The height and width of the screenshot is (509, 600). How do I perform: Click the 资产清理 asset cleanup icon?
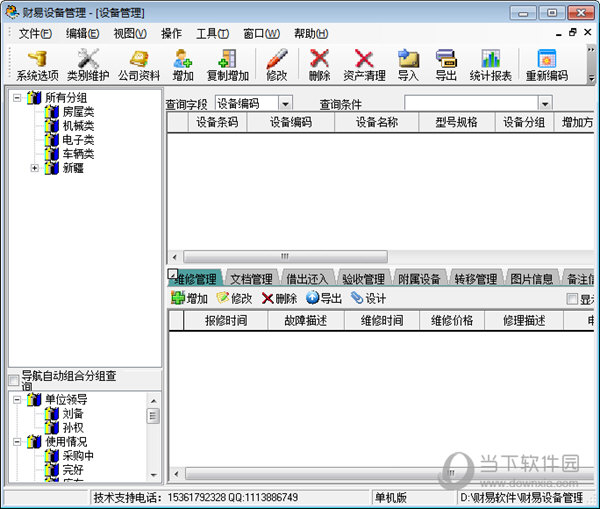click(x=364, y=65)
